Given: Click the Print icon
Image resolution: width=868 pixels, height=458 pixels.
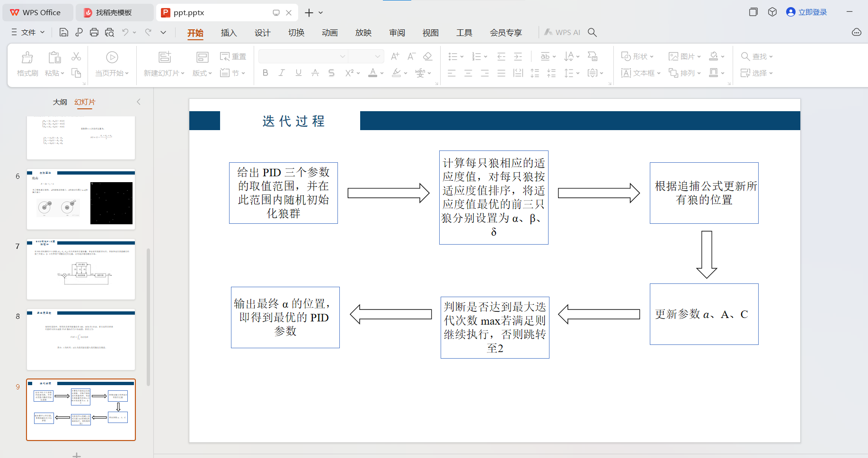Looking at the screenshot, I should (94, 32).
